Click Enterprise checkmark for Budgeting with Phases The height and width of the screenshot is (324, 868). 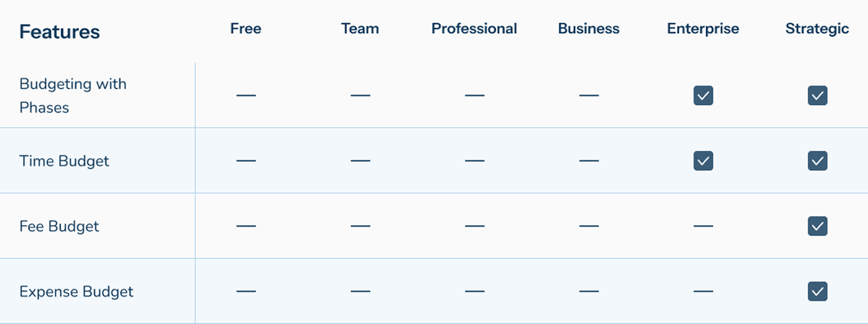pos(703,95)
